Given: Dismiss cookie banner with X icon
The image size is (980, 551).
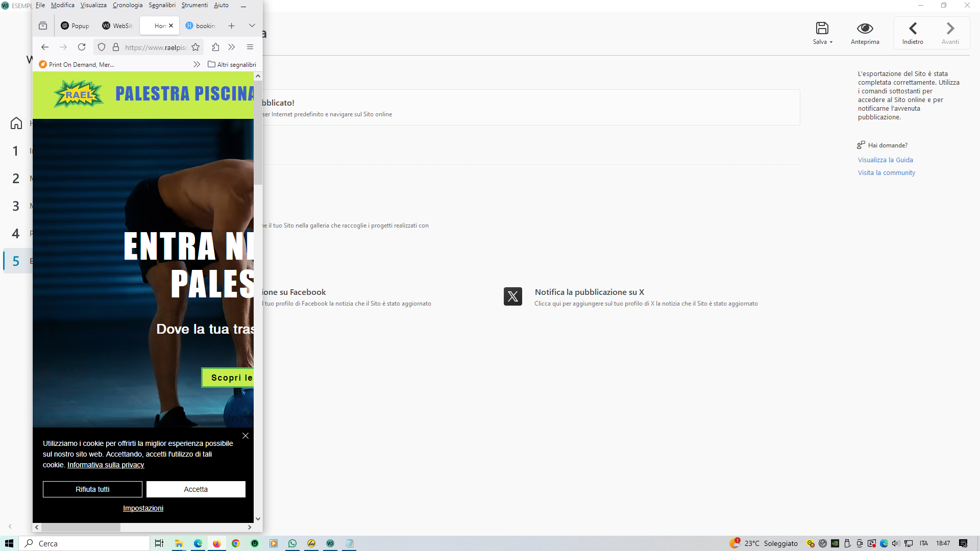Looking at the screenshot, I should (x=246, y=436).
